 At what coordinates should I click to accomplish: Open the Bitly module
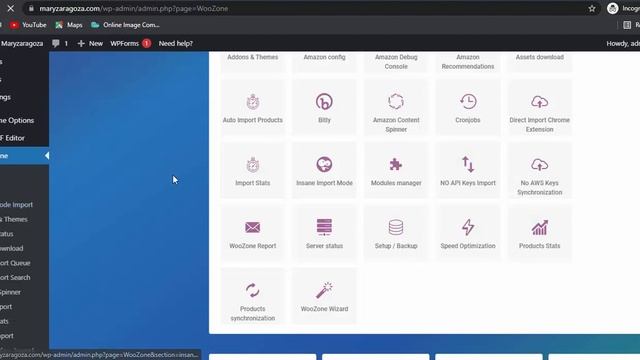tap(324, 107)
